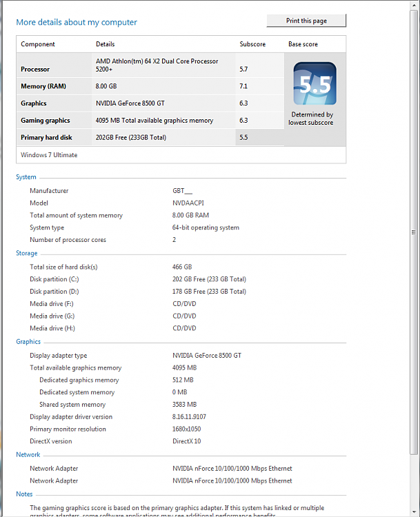Click the More details about my computer heading
420x517 pixels.
(77, 22)
